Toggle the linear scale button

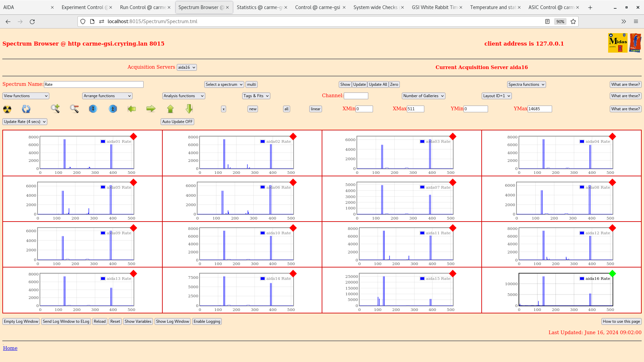point(315,109)
